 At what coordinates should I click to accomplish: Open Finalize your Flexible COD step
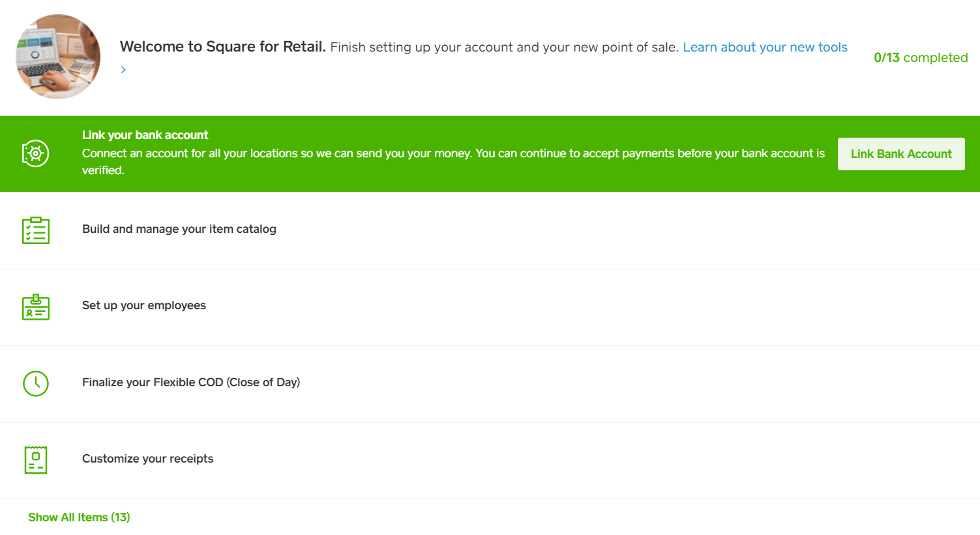191,382
